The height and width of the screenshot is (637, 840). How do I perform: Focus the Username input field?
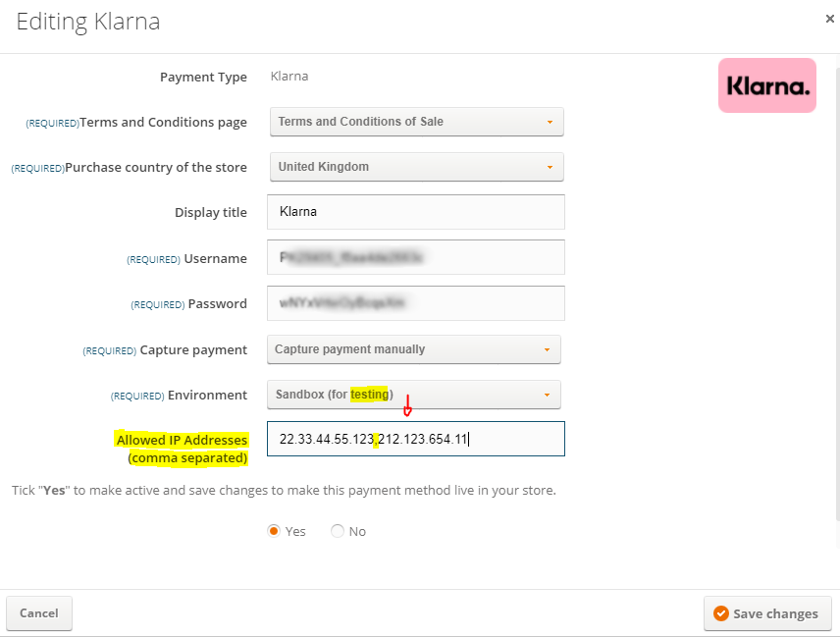coord(416,257)
